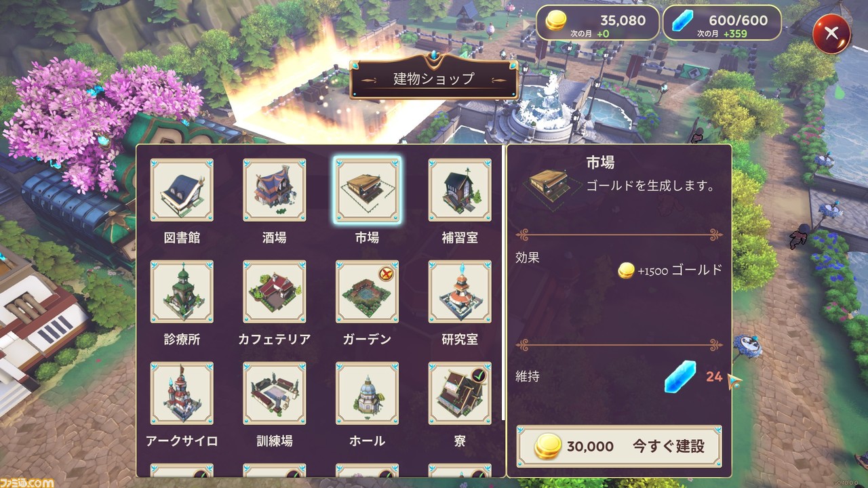Select the カフェテリア cafeteria building icon
This screenshot has height=488, width=868.
pyautogui.click(x=275, y=291)
